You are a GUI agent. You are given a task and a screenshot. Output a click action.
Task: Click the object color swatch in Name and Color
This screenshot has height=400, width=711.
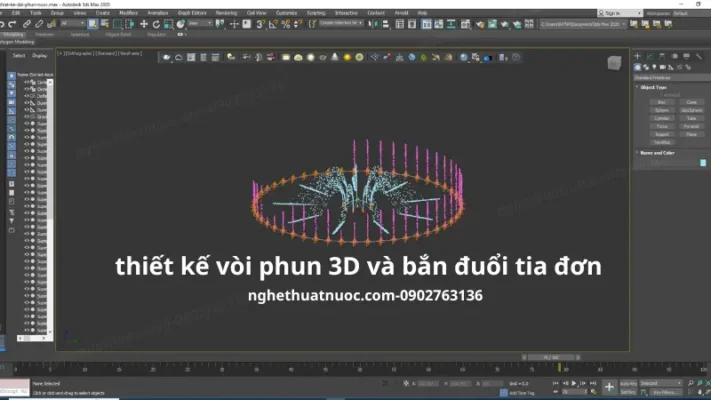(x=703, y=163)
